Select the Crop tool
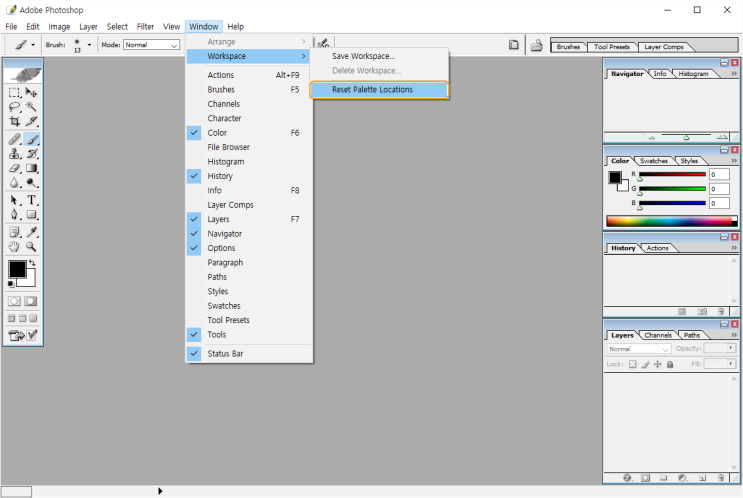743x498 pixels. 14,121
